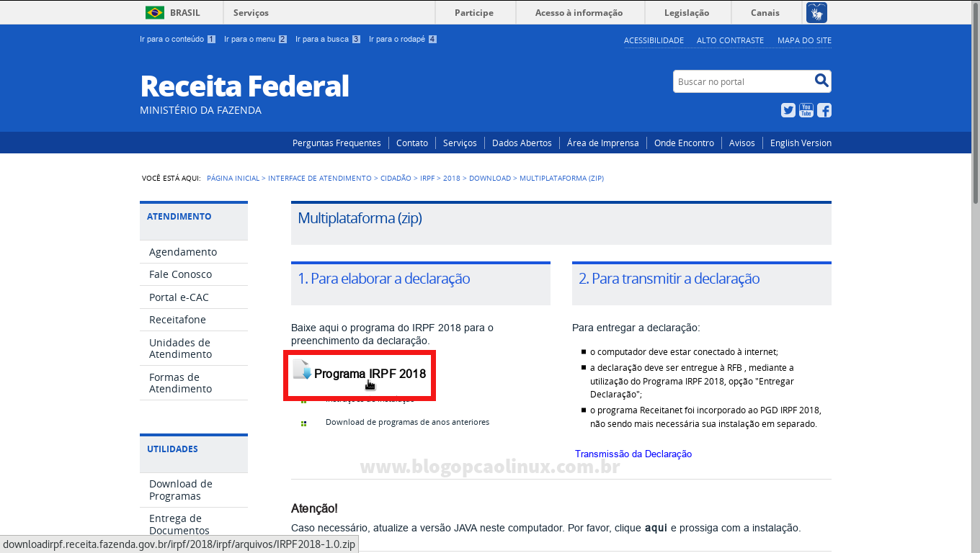The height and width of the screenshot is (553, 980).
Task: Open MAPA DO SITE link
Action: coord(804,40)
